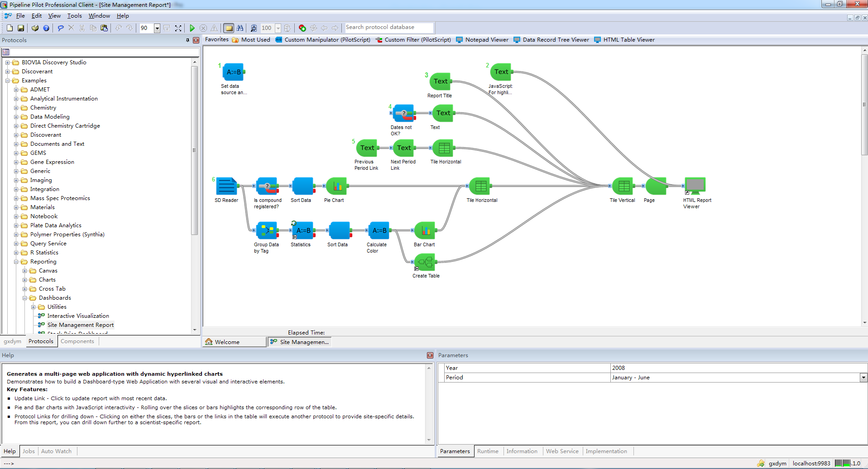Viewport: 868px width, 469px height.
Task: Select the Statistics component
Action: pos(303,230)
